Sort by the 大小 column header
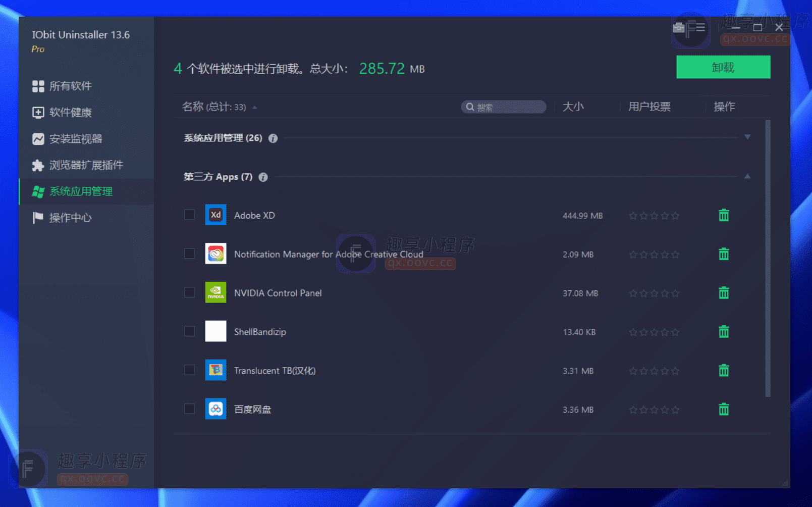Viewport: 812px width, 507px height. pos(573,107)
